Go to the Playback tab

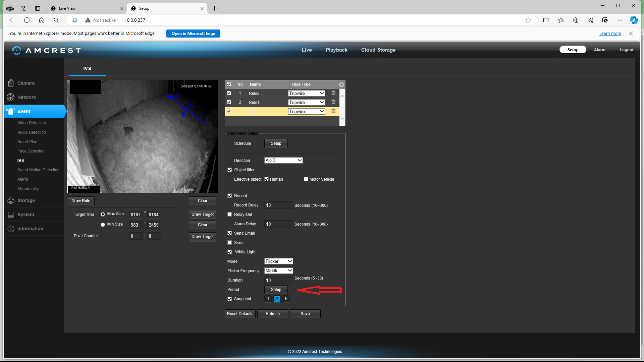(x=336, y=50)
